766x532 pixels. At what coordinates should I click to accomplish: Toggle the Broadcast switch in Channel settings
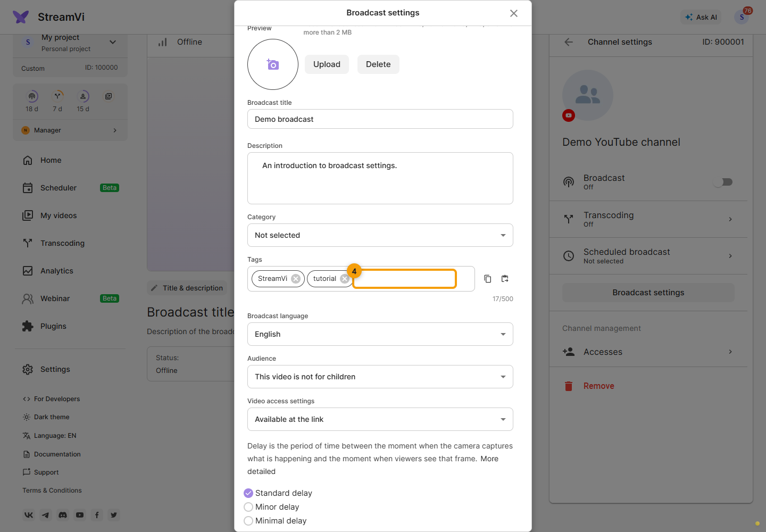723,182
